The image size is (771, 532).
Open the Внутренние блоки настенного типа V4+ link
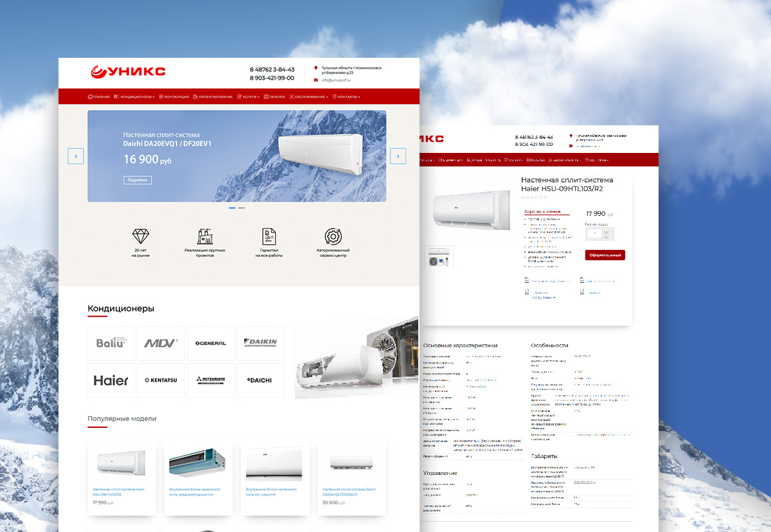(270, 492)
